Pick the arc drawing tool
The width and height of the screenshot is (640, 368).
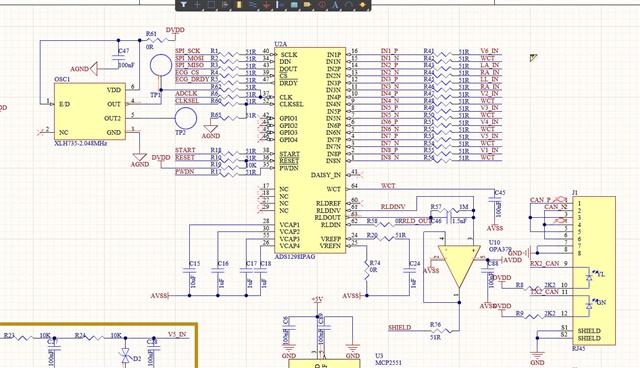(349, 4)
